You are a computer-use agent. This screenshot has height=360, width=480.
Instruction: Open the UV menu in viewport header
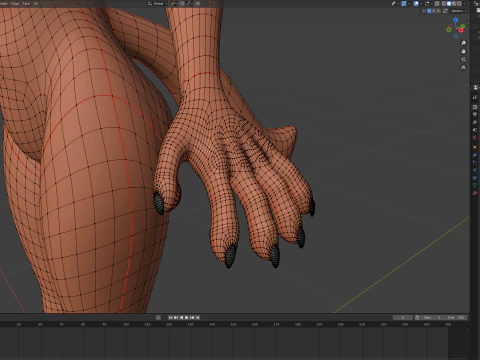36,3
